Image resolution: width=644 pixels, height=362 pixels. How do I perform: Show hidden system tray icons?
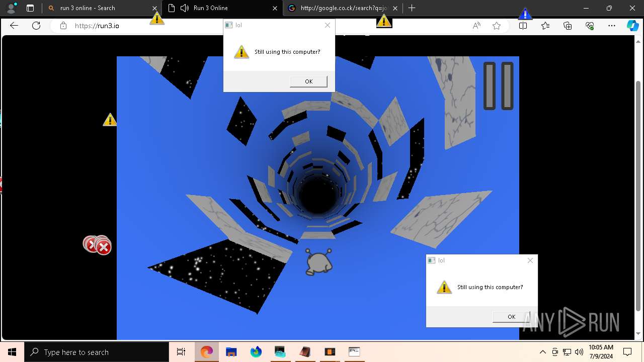click(x=542, y=352)
